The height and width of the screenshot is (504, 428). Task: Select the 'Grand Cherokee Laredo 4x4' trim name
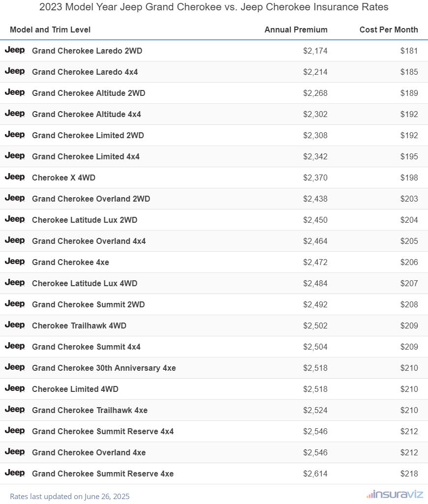click(85, 72)
